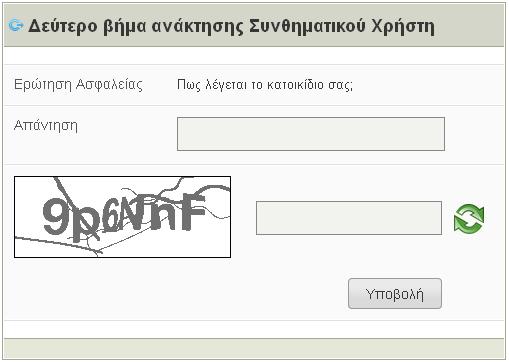Click the letter p in the captcha
The width and height of the screenshot is (509, 362).
(84, 223)
